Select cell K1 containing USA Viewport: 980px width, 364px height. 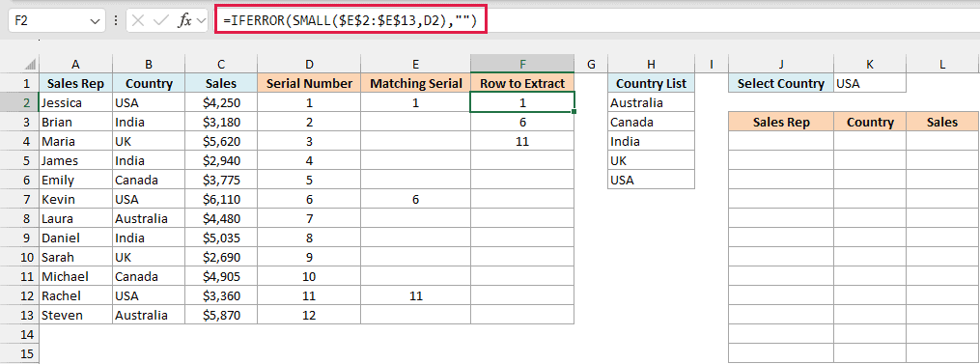tap(869, 83)
